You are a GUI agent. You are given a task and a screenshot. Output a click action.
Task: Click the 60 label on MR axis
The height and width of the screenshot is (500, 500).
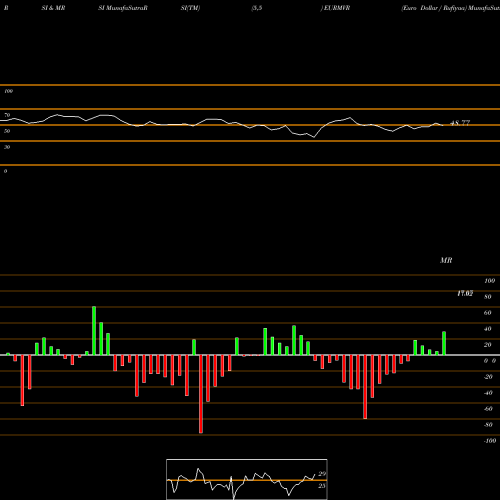pyautogui.click(x=488, y=313)
